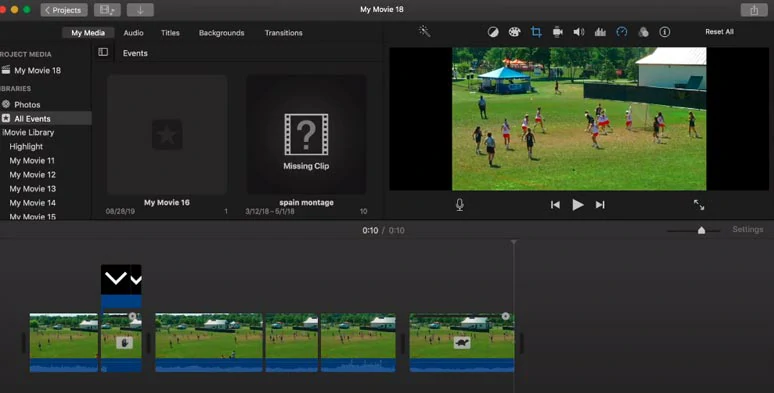
Task: Select iMovie Library in the sidebar
Action: (x=28, y=132)
